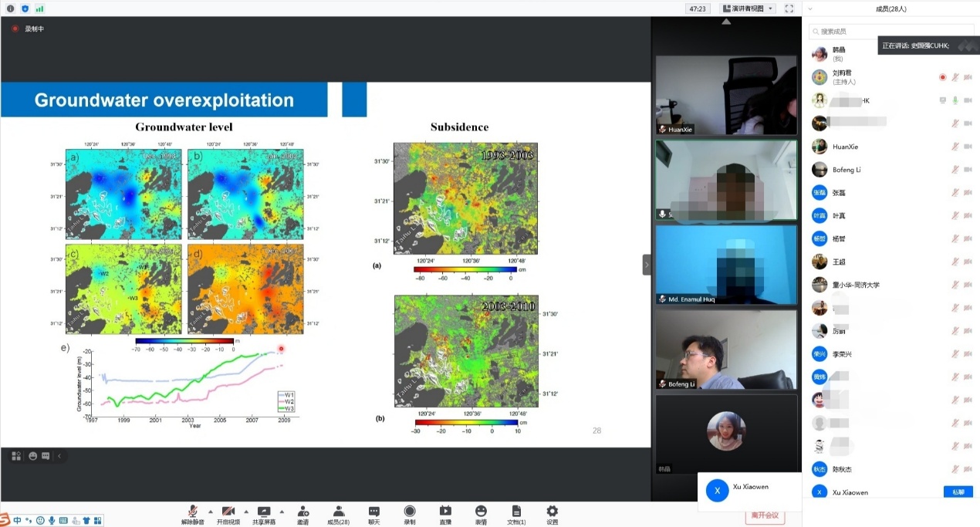Open the Documents (文档) icon

[516, 512]
